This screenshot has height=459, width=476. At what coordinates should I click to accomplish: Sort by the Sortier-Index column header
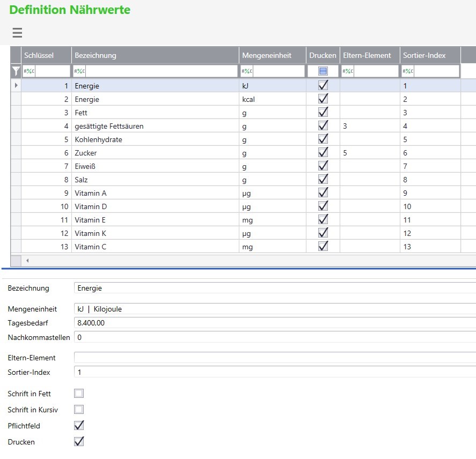pos(429,55)
